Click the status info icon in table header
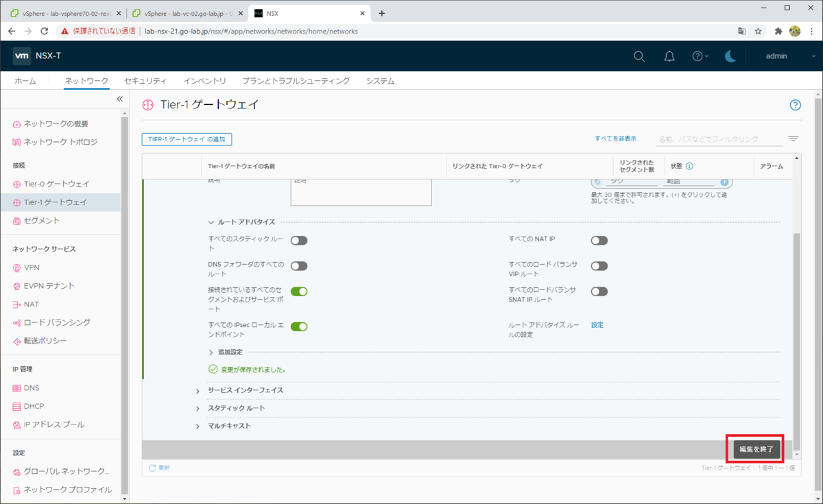This screenshot has height=504, width=823. point(689,166)
